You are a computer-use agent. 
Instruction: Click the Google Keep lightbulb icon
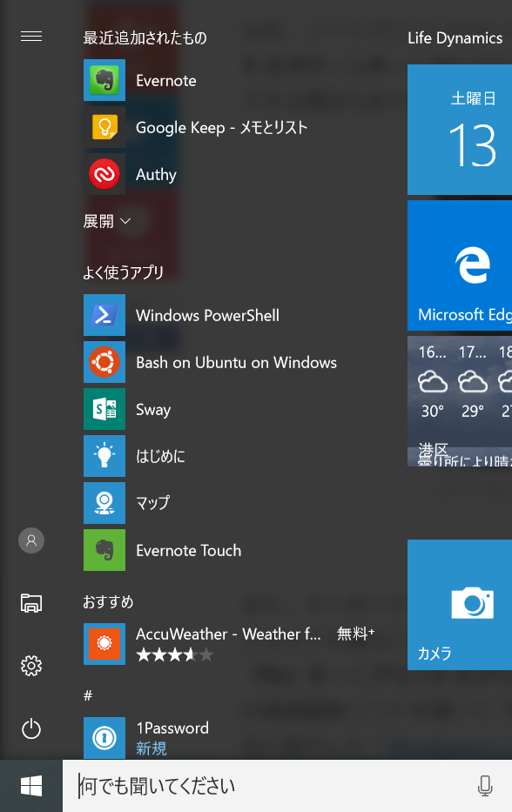[104, 127]
